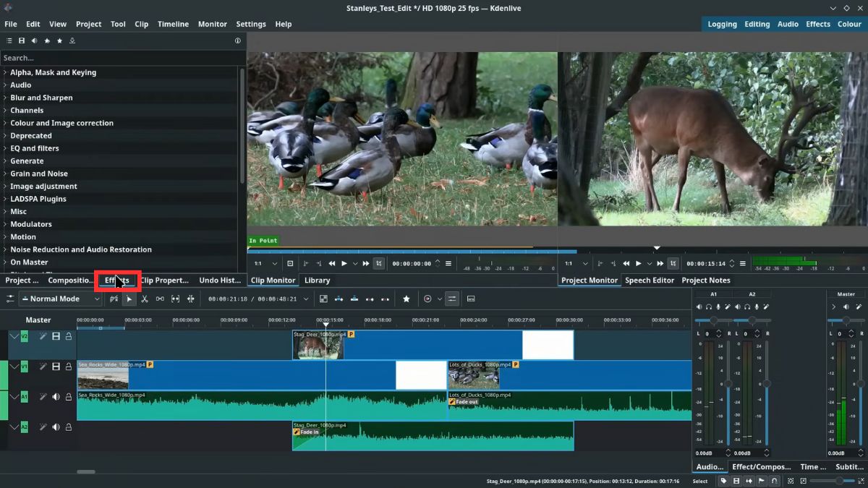
Task: Open the Project Monitor hamburger menu
Action: 743,264
